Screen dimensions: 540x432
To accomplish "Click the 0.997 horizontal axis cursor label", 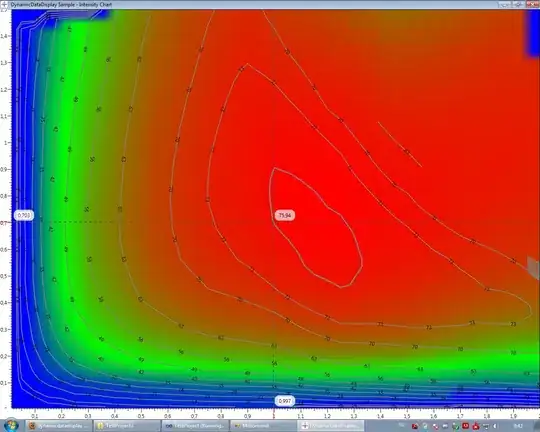I will (x=284, y=401).
